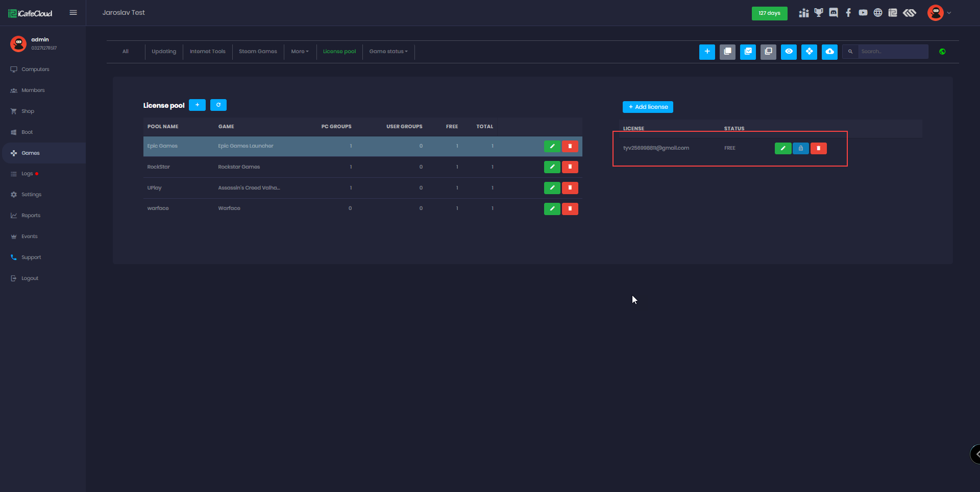Toggle the hamburger sidebar menu
The height and width of the screenshot is (492, 980).
(x=73, y=13)
